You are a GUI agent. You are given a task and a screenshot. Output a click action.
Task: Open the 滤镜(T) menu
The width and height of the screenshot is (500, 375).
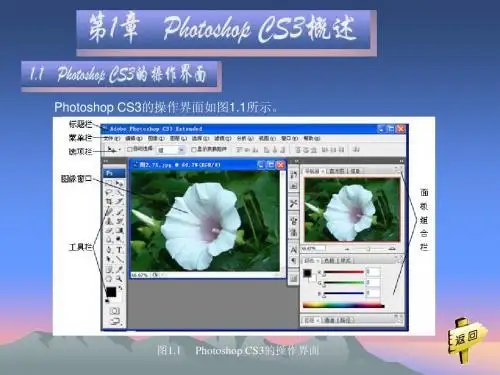(222, 138)
